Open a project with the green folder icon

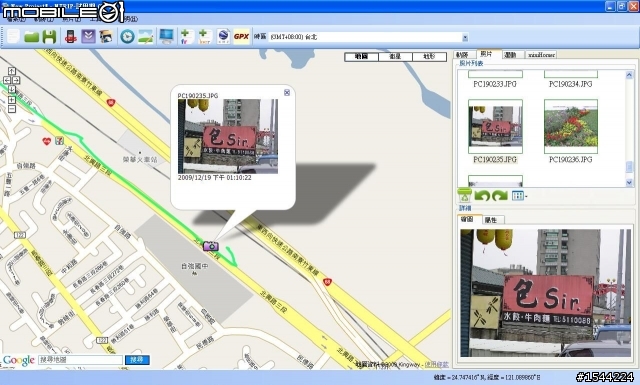click(31, 37)
